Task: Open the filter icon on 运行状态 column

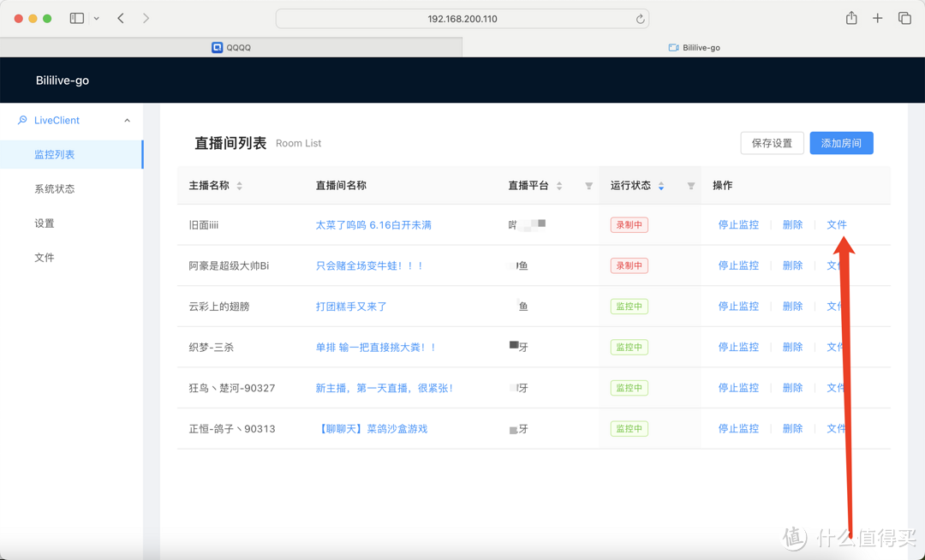Action: pos(690,185)
